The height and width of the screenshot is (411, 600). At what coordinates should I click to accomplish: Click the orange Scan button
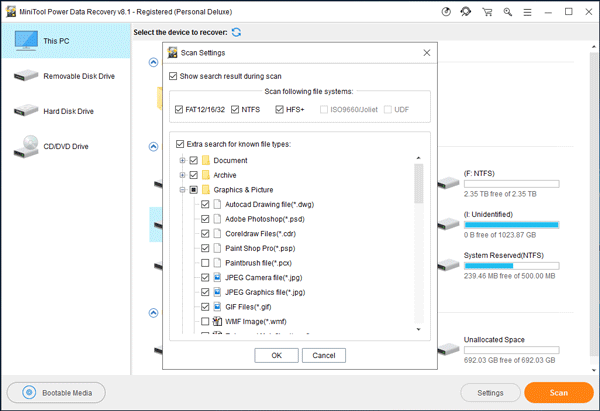click(x=559, y=393)
